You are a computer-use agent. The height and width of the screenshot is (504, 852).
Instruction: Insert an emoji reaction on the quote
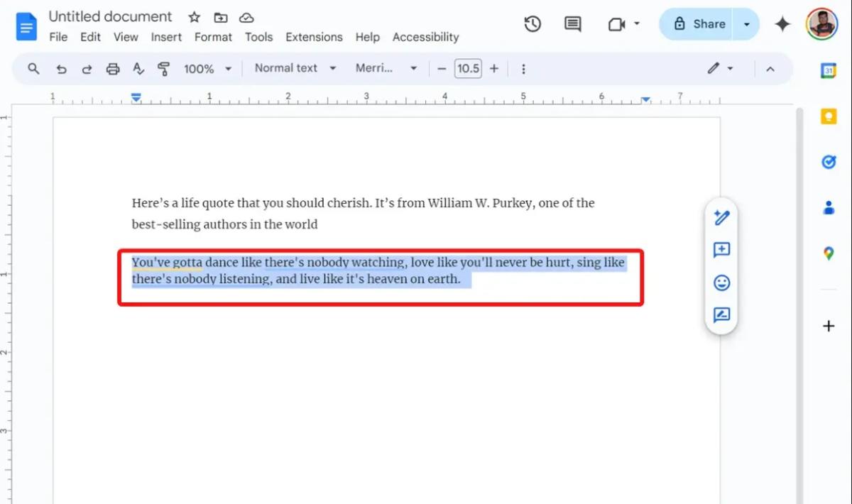(x=721, y=283)
